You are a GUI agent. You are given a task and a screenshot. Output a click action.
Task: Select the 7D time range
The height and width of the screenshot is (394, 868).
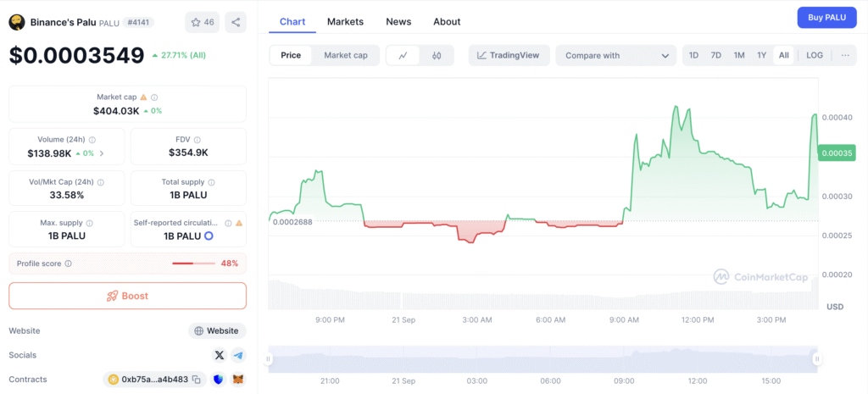point(715,55)
